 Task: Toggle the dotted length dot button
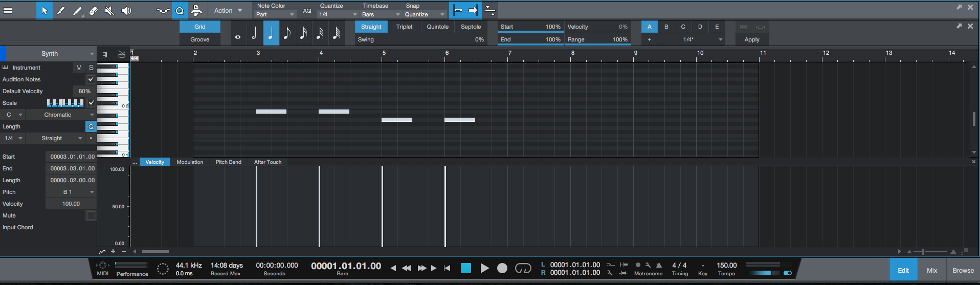[91, 138]
